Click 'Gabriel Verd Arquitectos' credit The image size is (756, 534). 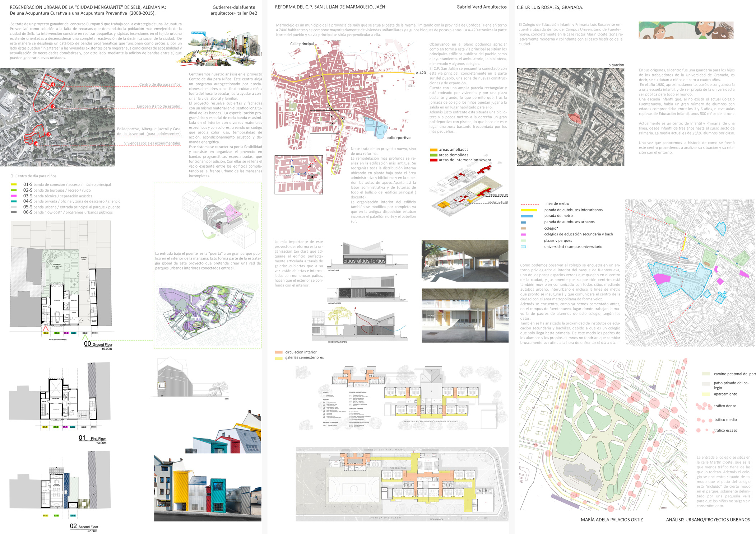[482, 7]
